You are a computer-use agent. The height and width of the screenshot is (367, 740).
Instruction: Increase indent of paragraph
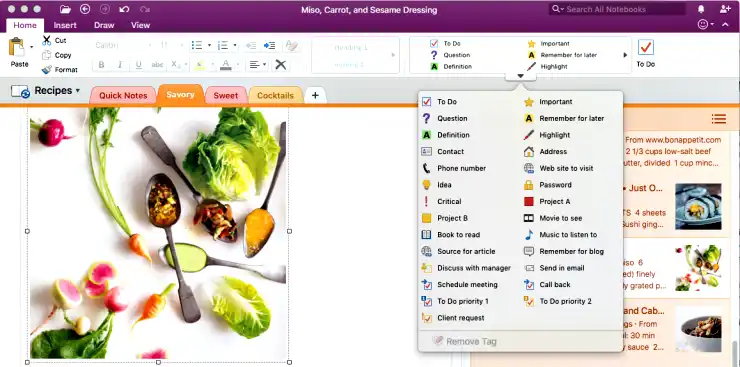click(269, 46)
